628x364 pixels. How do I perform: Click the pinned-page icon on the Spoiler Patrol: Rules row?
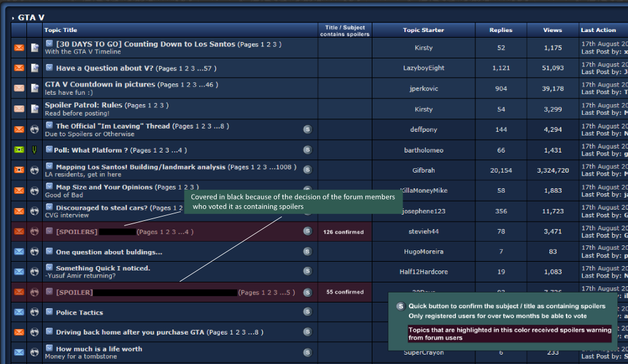point(35,109)
